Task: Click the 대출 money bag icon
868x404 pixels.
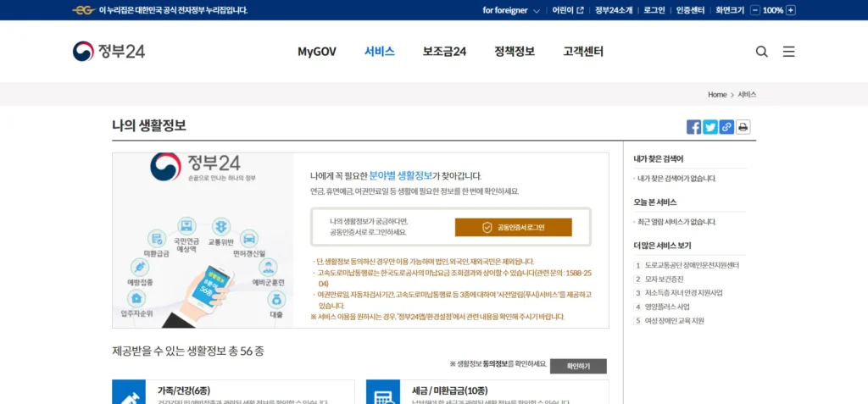Action: pos(276,300)
